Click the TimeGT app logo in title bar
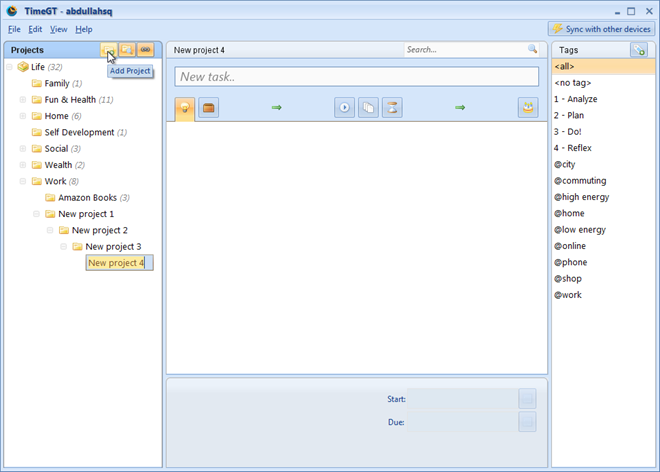The image size is (660, 472). (12, 11)
